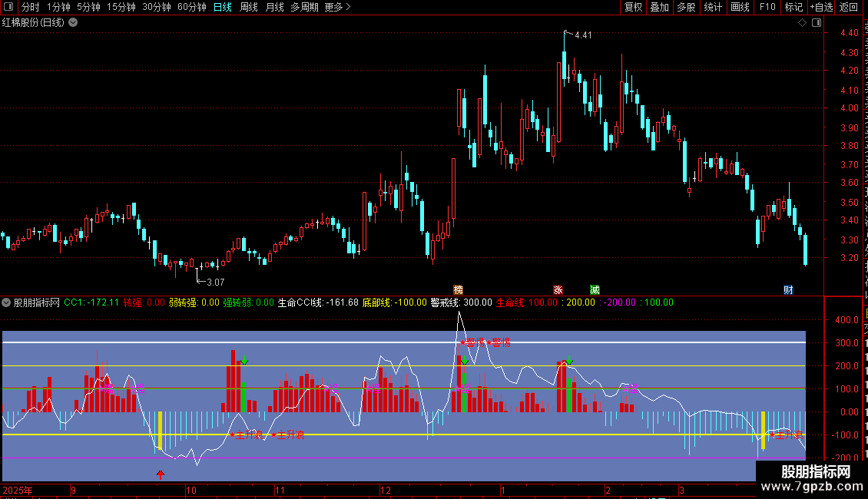Click the 股朋指标网 indicator name
Screen dimensions: 868x499
pos(37,302)
